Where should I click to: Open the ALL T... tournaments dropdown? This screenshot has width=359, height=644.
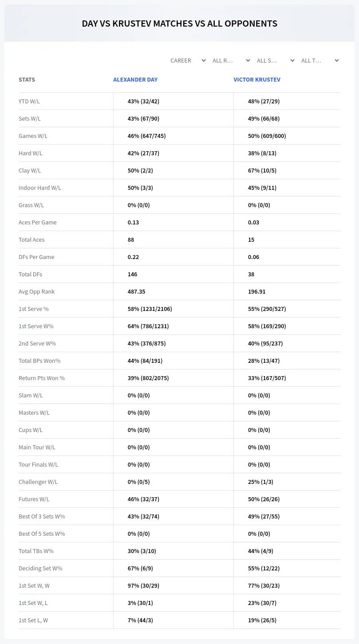click(320, 60)
